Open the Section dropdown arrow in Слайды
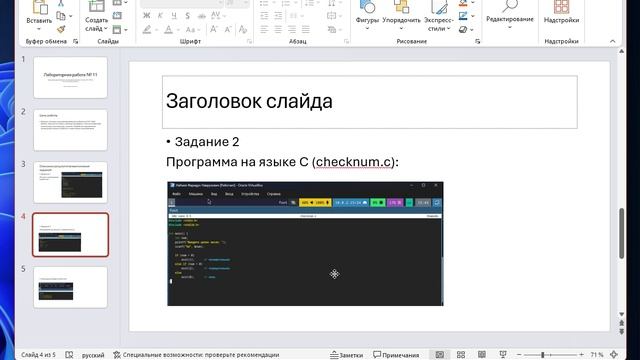 126,30
